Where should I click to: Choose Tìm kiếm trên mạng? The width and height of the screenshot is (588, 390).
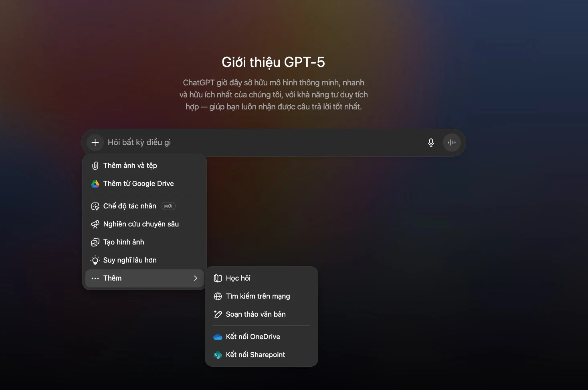point(261,296)
